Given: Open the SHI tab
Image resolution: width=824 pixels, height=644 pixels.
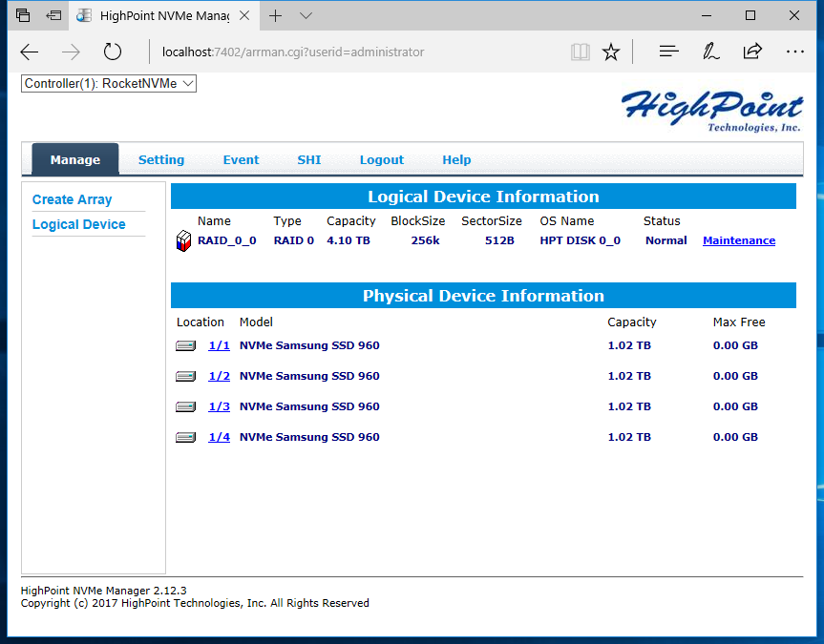Looking at the screenshot, I should coord(309,159).
